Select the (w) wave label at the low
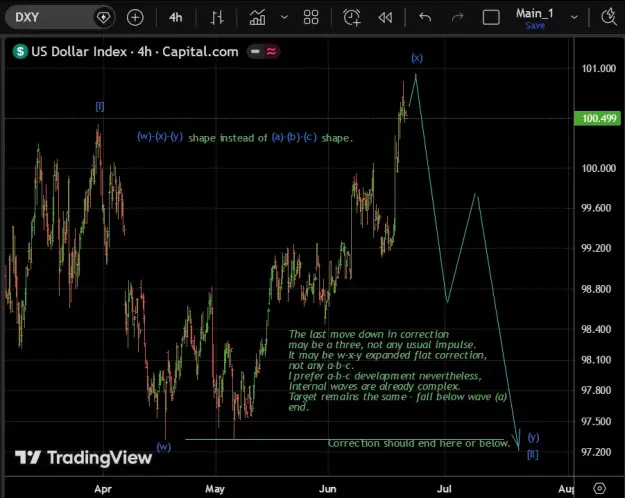The height and width of the screenshot is (498, 625). pos(163,447)
